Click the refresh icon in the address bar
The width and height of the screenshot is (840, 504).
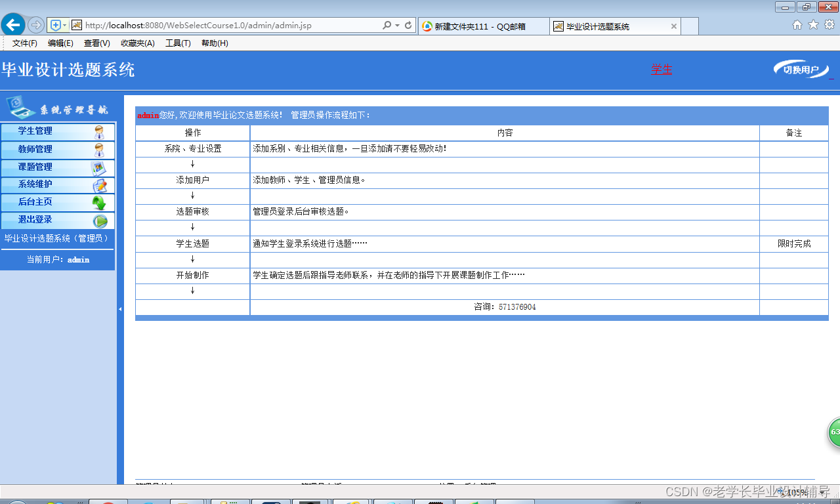coord(408,25)
